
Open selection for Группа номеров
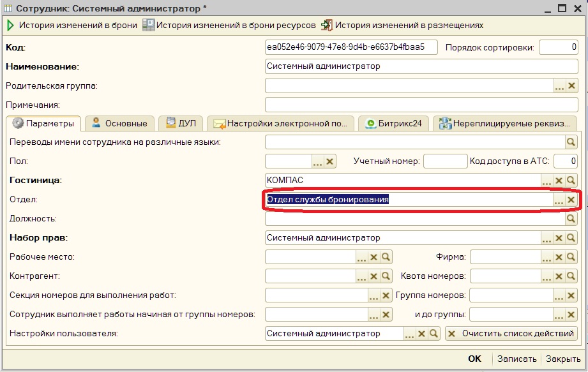[x=559, y=295]
